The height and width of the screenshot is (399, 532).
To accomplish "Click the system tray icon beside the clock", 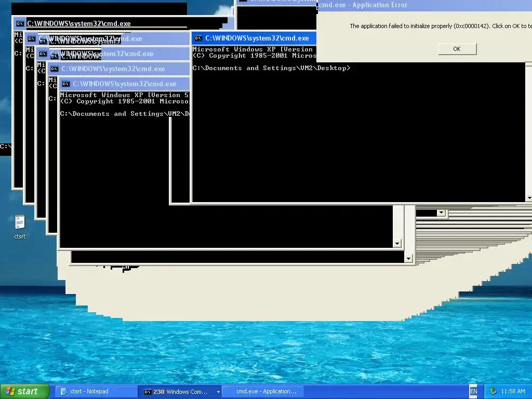I will coord(493,391).
